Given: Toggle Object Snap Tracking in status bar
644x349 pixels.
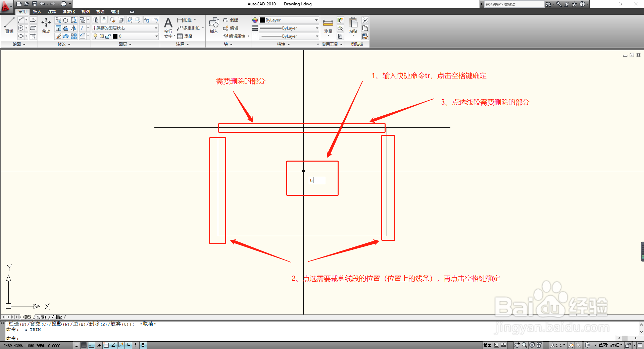Looking at the screenshot, I should [x=113, y=345].
